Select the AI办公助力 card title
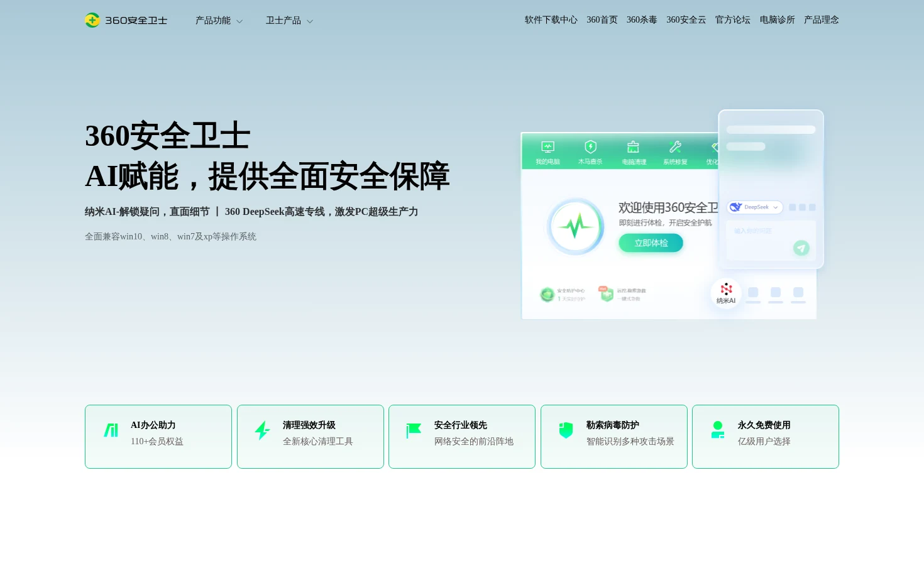This screenshot has width=924, height=580. pos(153,425)
